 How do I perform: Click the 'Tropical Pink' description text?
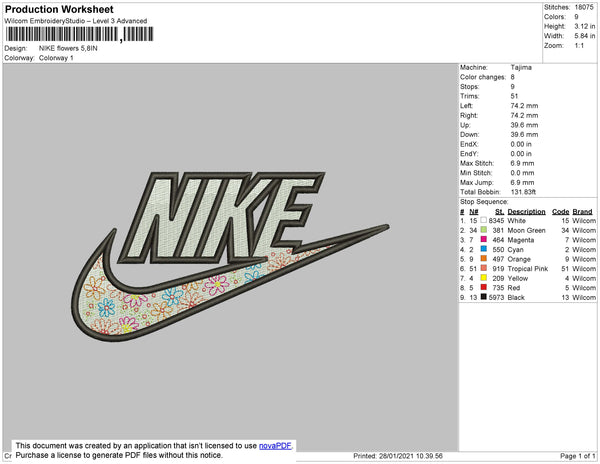528,269
